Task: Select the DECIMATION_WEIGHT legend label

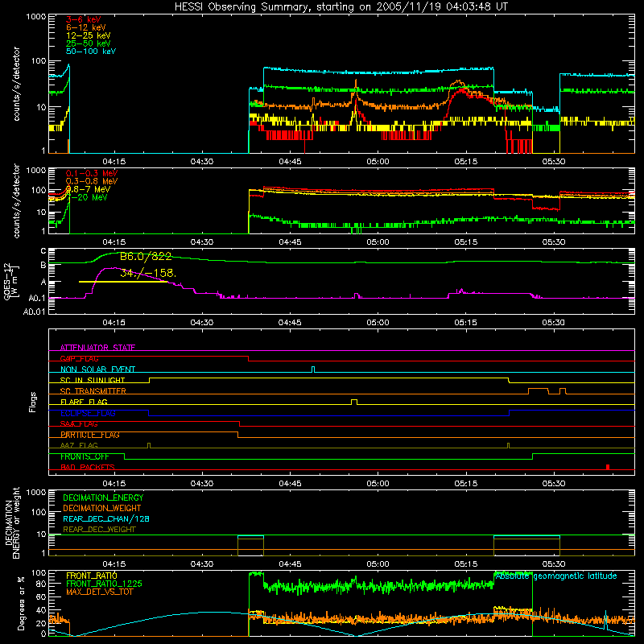Action: [x=102, y=509]
